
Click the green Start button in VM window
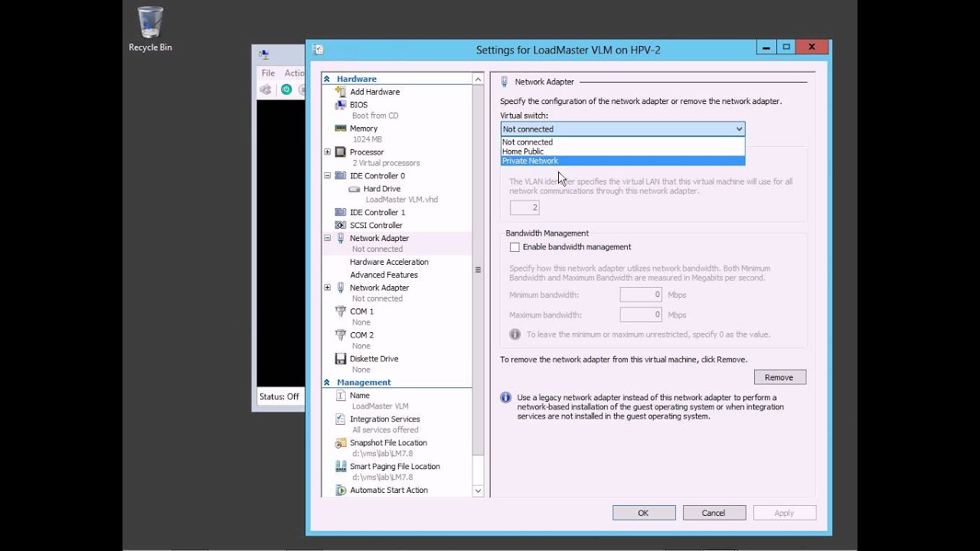click(x=286, y=90)
